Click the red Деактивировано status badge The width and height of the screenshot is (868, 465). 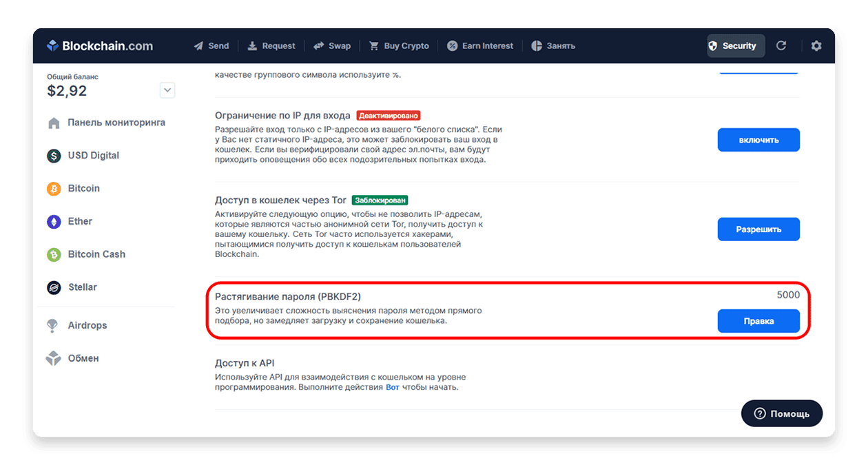click(x=389, y=116)
